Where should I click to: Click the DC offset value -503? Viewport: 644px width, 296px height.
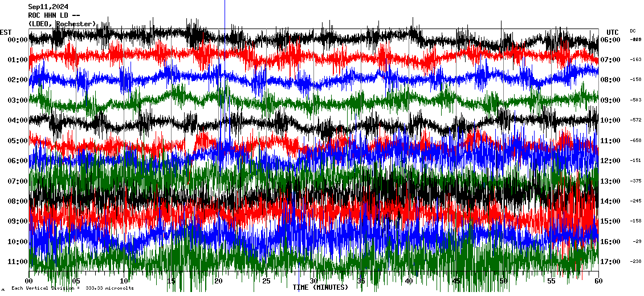point(635,100)
